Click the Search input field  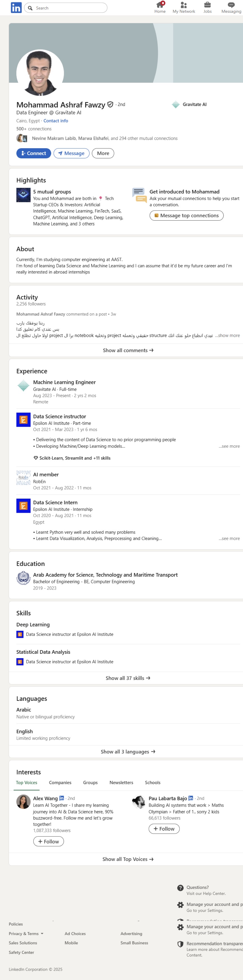(x=65, y=8)
